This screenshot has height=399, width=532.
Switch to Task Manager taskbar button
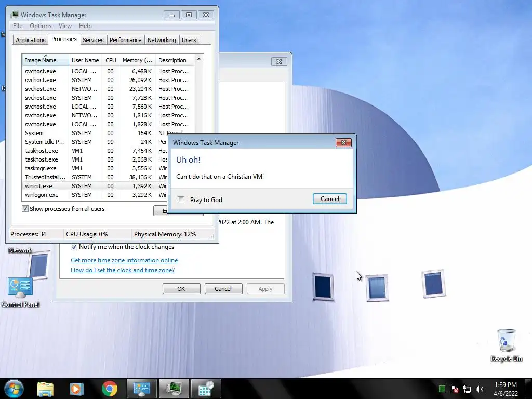pos(174,389)
